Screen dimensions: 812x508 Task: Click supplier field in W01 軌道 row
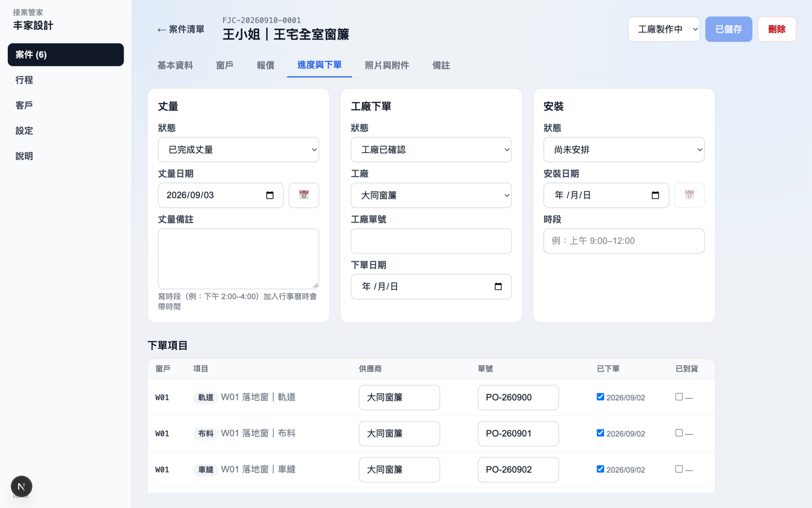(399, 397)
